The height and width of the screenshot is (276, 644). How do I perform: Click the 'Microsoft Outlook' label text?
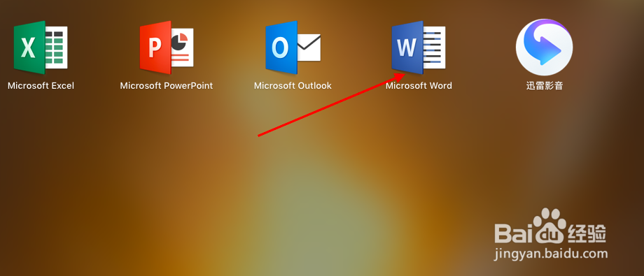[x=293, y=86]
